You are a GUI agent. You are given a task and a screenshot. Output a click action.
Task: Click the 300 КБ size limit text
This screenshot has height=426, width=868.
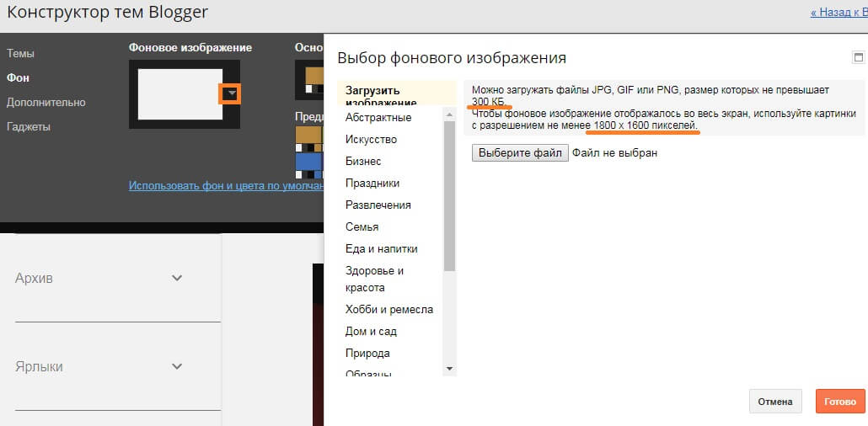click(x=488, y=101)
